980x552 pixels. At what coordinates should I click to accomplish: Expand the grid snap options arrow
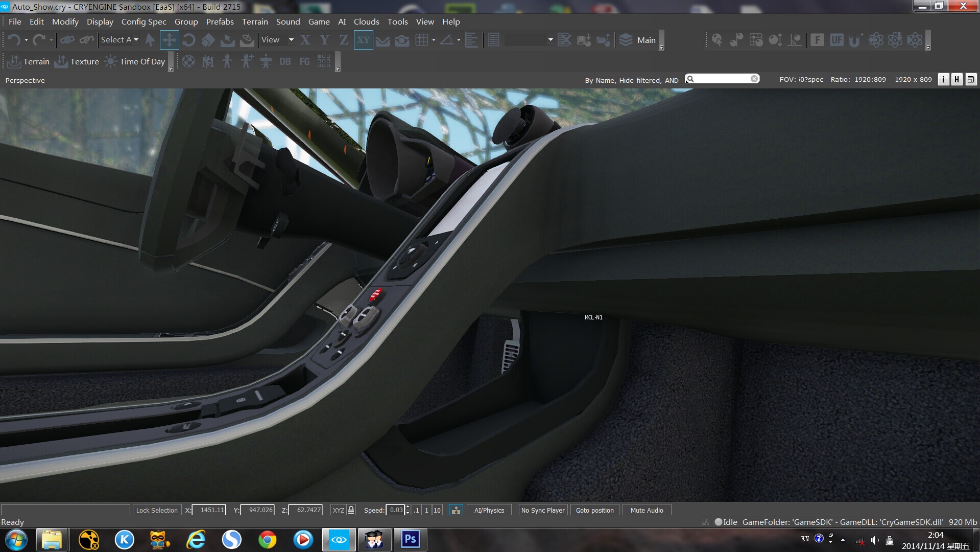click(x=434, y=40)
